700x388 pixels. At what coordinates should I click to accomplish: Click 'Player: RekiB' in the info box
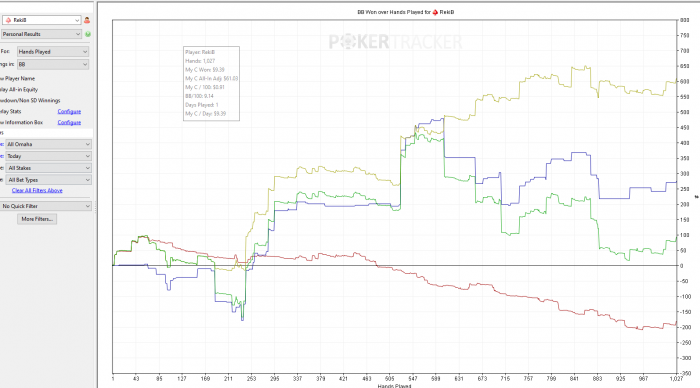coord(200,52)
